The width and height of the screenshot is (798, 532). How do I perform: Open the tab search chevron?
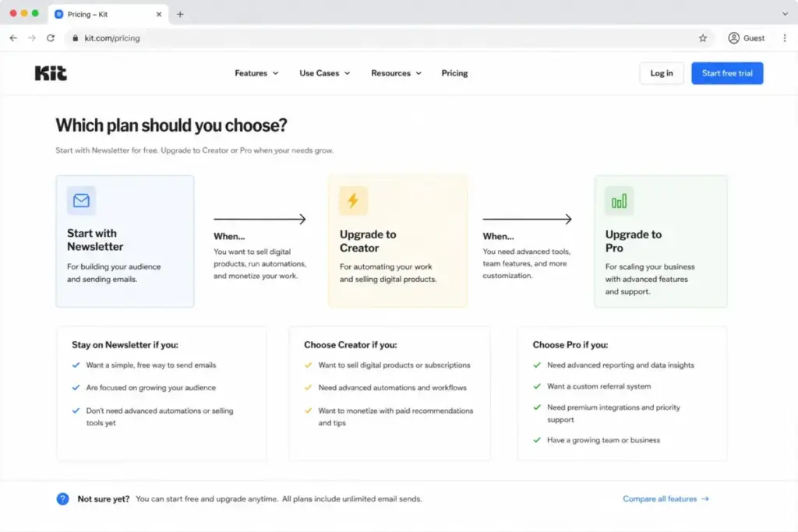(x=785, y=14)
